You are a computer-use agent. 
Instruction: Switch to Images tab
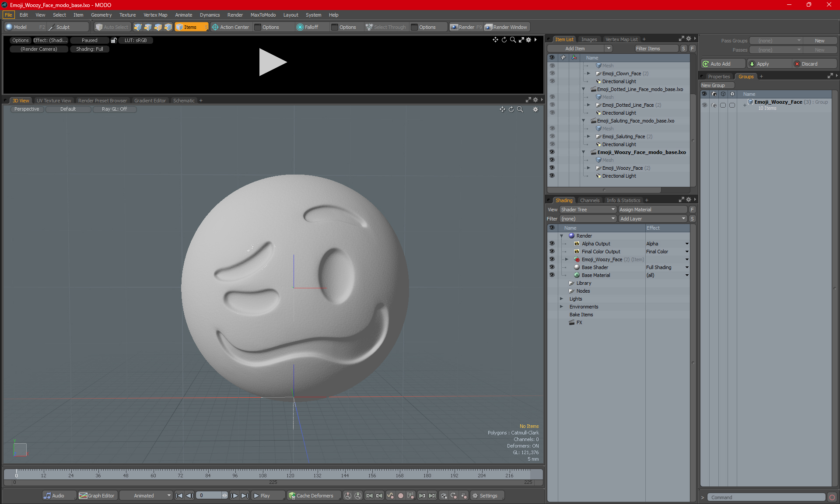[x=589, y=39]
